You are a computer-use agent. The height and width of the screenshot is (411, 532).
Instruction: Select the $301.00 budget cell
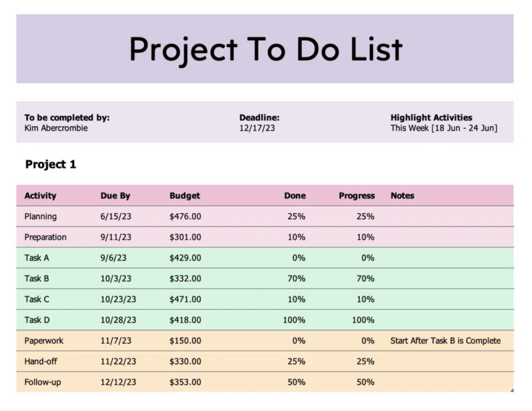[x=185, y=237]
